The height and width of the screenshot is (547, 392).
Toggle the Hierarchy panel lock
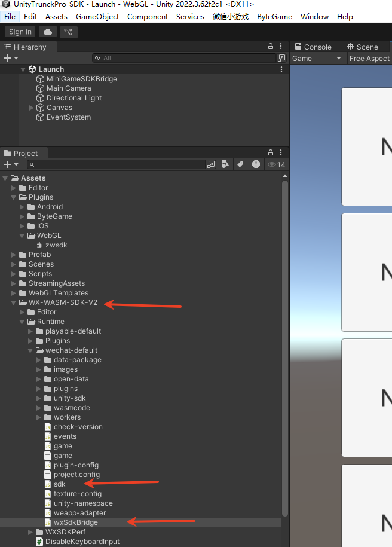[x=271, y=47]
